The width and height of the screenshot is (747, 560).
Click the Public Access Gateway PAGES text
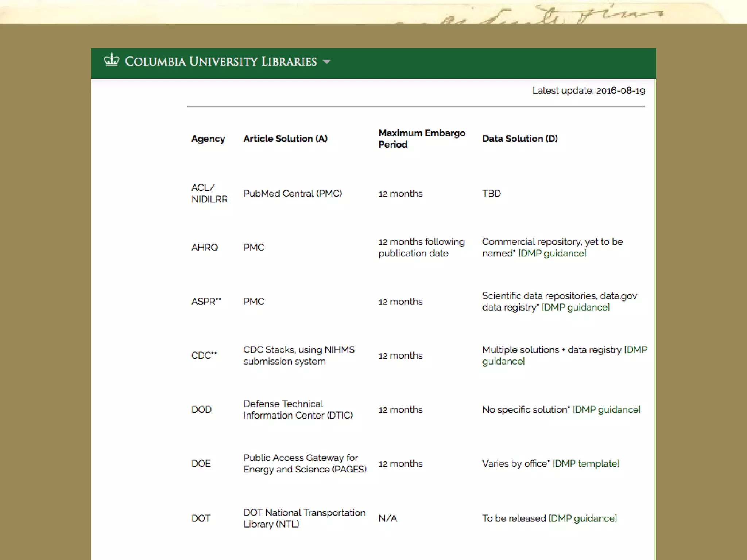[x=305, y=463]
